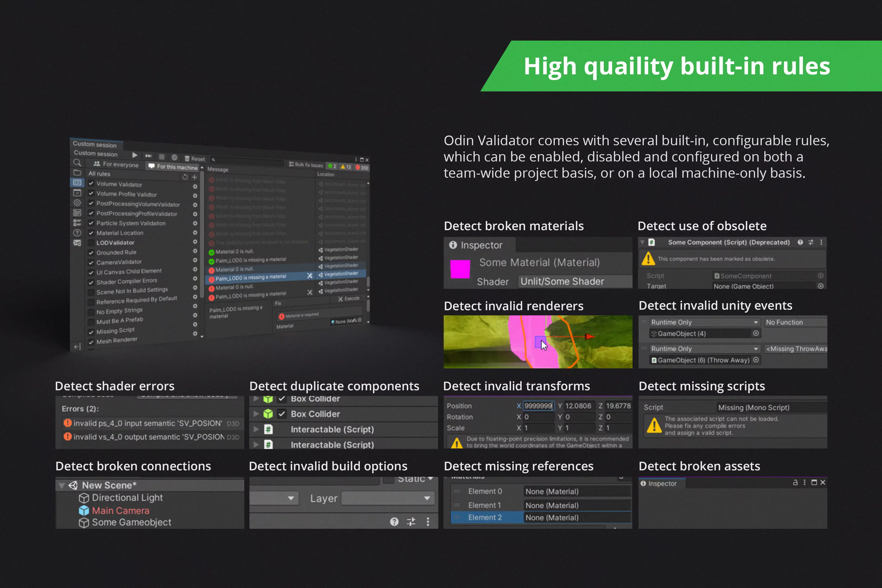Viewport: 882px width, 588px height.
Task: Enable the LODValidator rule checkbox
Action: pyautogui.click(x=91, y=243)
